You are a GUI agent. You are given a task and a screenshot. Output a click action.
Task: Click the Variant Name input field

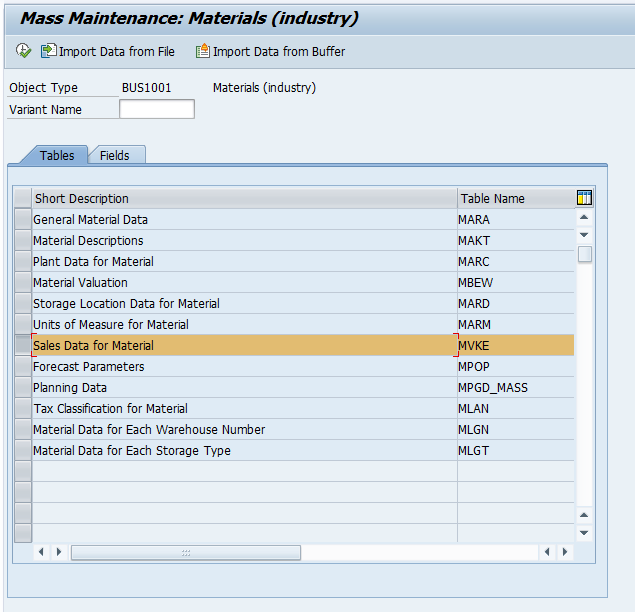(157, 110)
